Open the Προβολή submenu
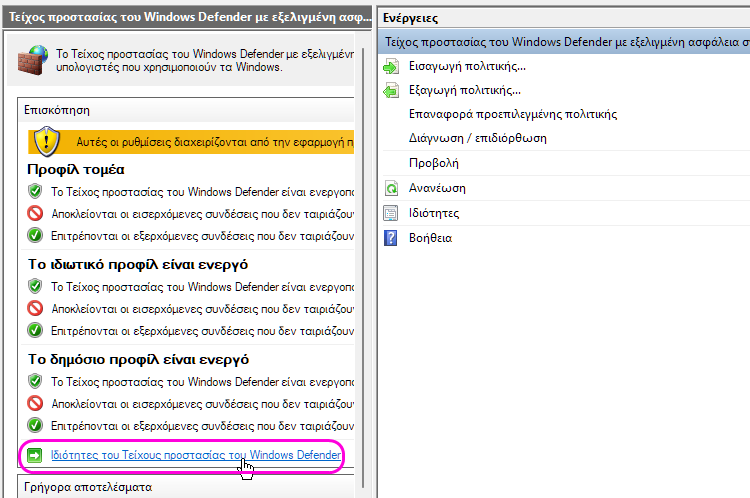750x498 pixels. [x=433, y=163]
